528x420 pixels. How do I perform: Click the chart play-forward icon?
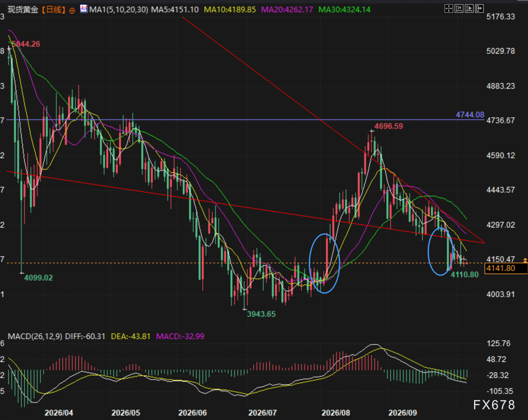[x=469, y=8]
